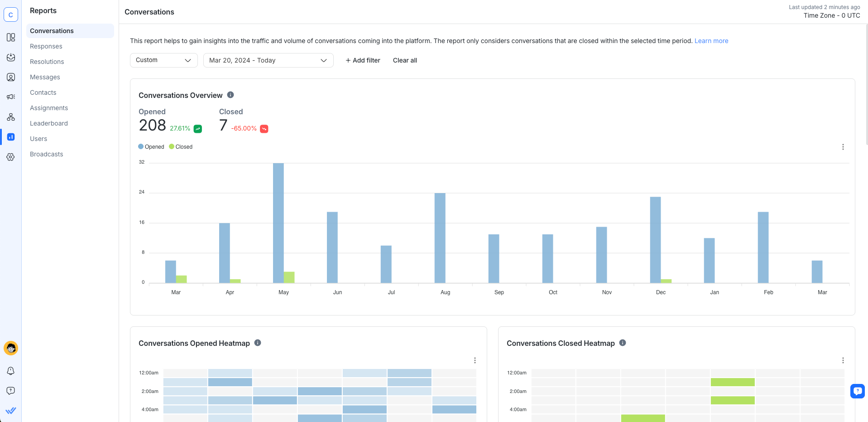Toggle the Closed series in the chart legend
This screenshot has height=422, width=868.
181,146
